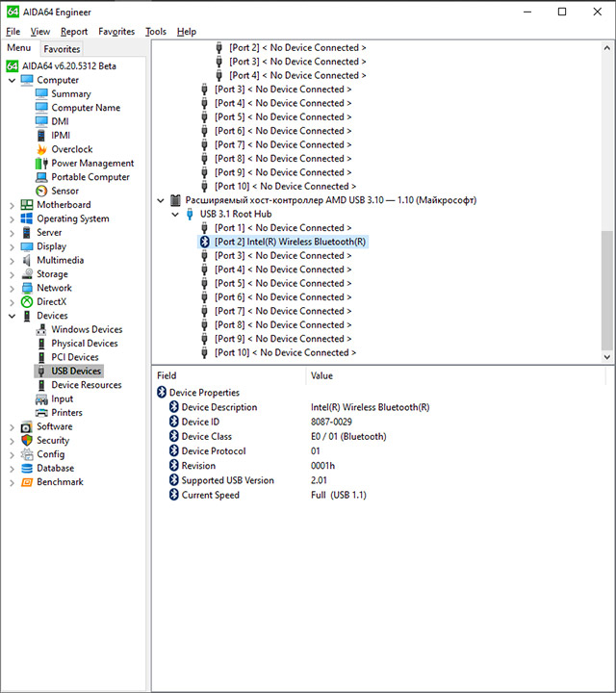Select Physical Devices in the tree
Viewport: 616px width, 693px height.
click(85, 344)
